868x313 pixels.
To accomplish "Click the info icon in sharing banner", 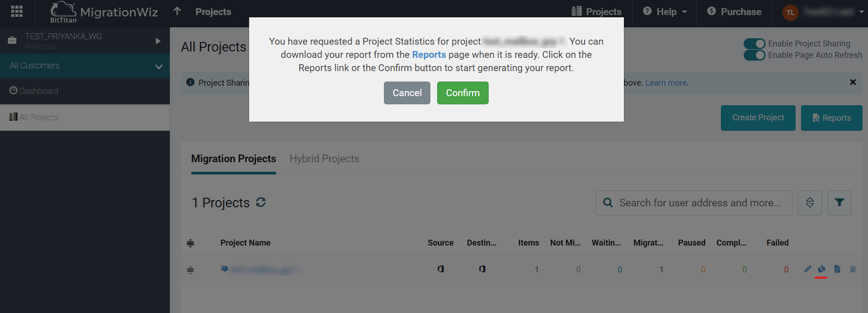I will pos(190,82).
